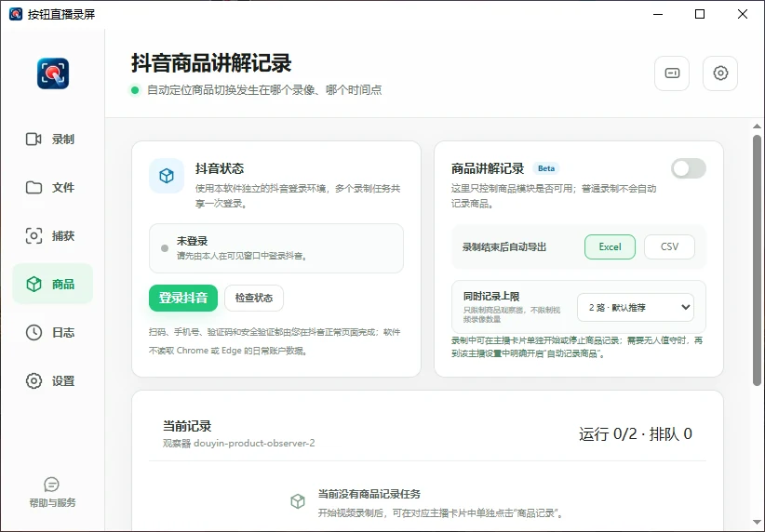Toggle the 商品讲解记录 switch
The width and height of the screenshot is (765, 532).
coord(689,168)
